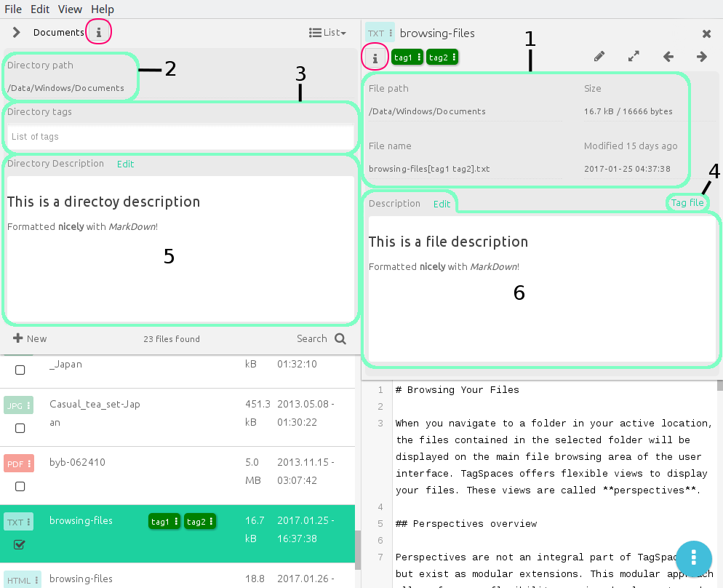Click the Tag file link
Viewport: 723px width, 588px height.
click(687, 202)
